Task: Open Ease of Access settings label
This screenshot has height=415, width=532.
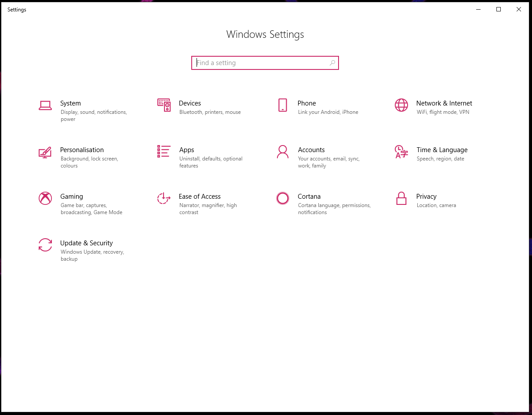Action: click(200, 197)
